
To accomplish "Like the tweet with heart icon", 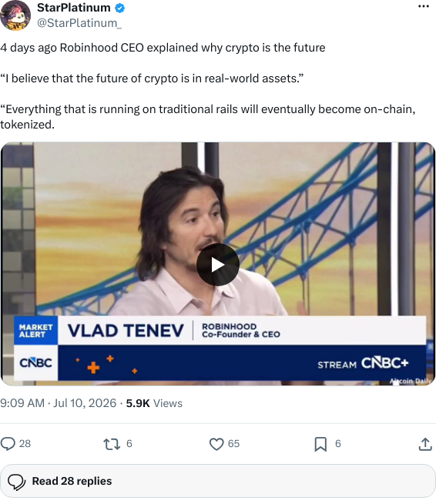I will 216,444.
